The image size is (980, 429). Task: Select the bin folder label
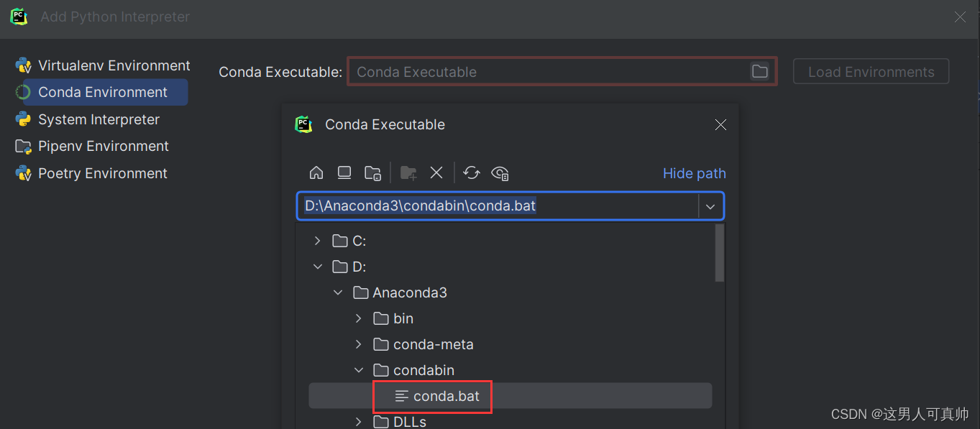(403, 318)
